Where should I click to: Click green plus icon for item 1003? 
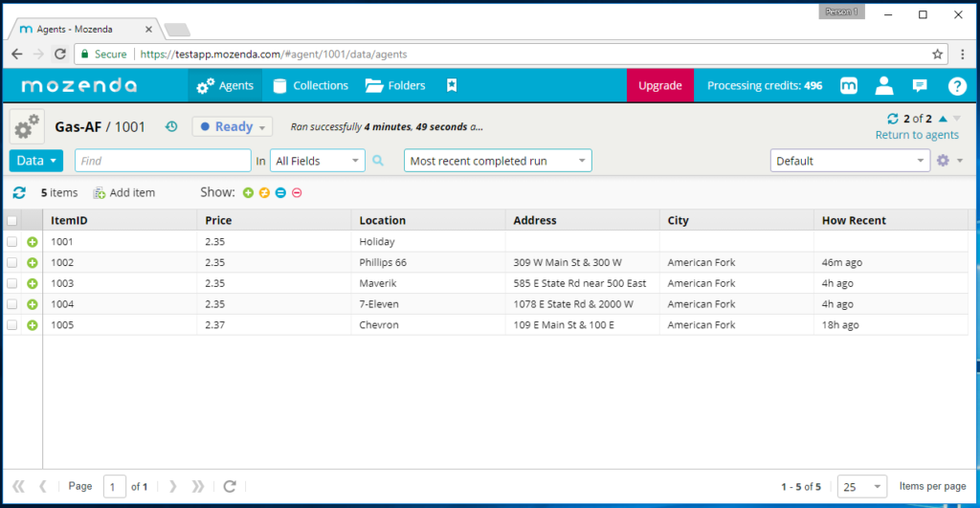32,283
